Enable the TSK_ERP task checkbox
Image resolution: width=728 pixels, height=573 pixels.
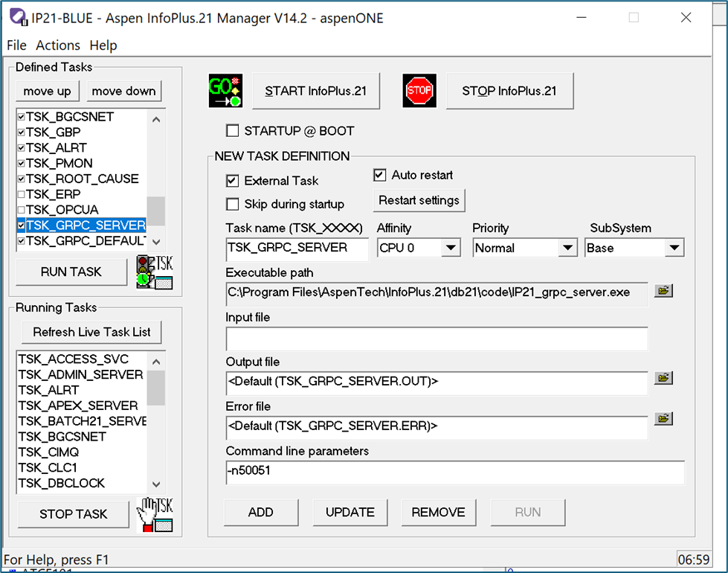pos(22,194)
